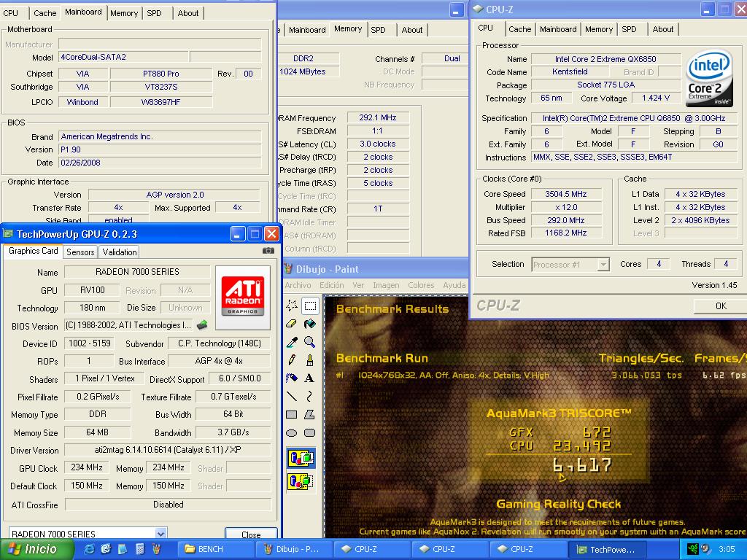Select the Polygon shape tool
Screen dimensions: 747x560
309,415
